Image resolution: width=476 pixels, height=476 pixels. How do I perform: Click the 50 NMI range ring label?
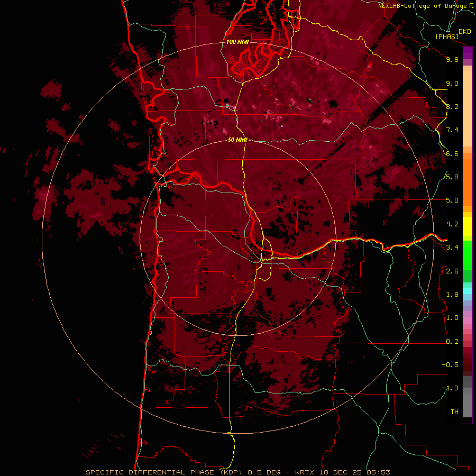point(237,140)
